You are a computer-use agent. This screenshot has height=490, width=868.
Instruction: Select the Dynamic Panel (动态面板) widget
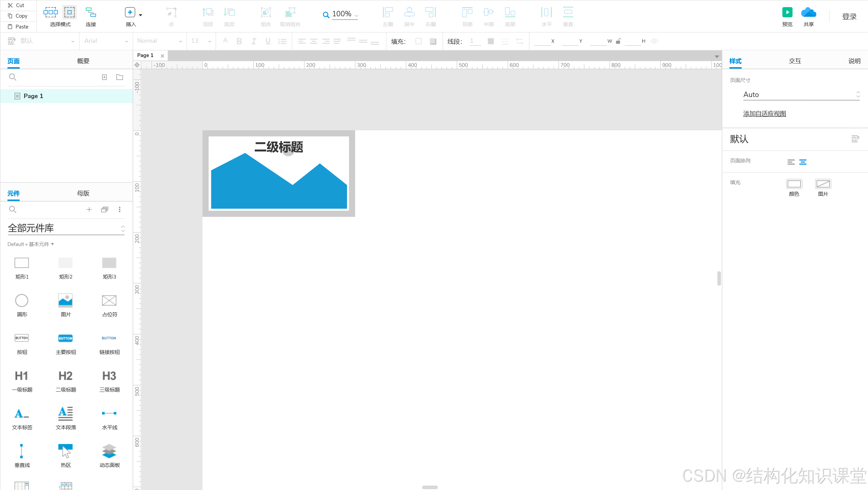(x=109, y=451)
